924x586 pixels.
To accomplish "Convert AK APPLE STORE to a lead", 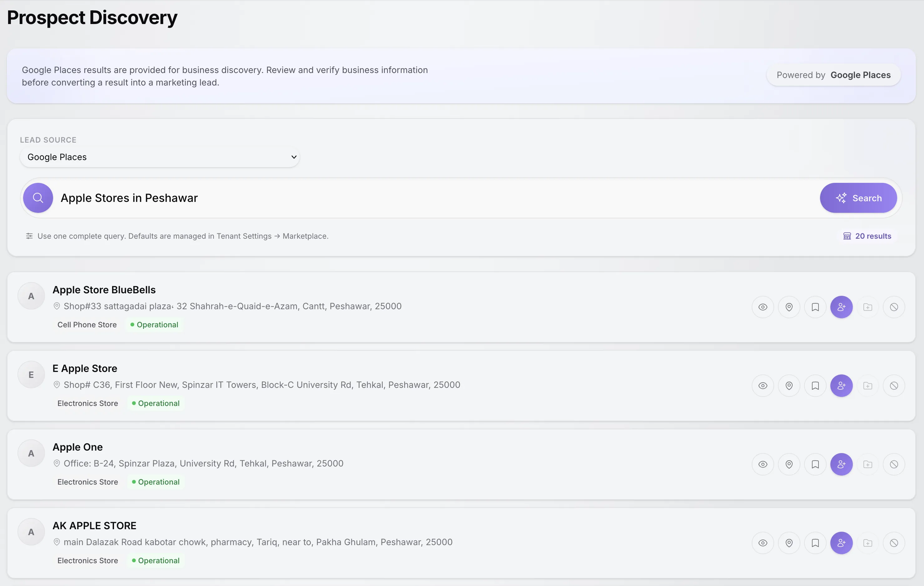I will pyautogui.click(x=842, y=543).
